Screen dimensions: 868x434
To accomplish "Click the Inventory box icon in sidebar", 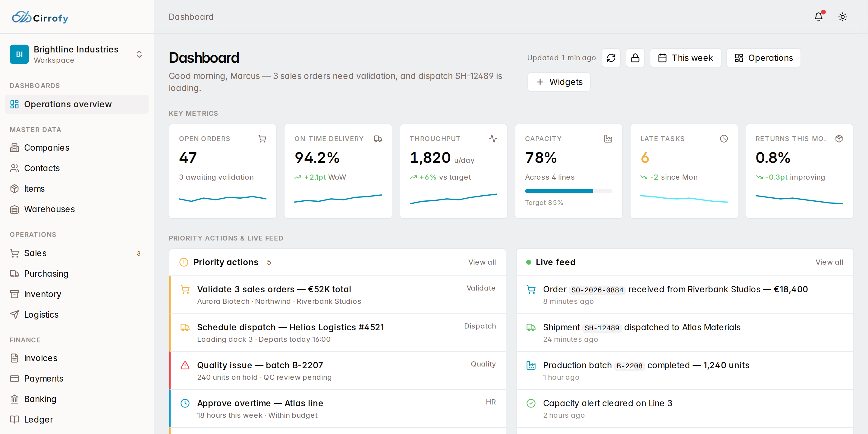I will (14, 294).
